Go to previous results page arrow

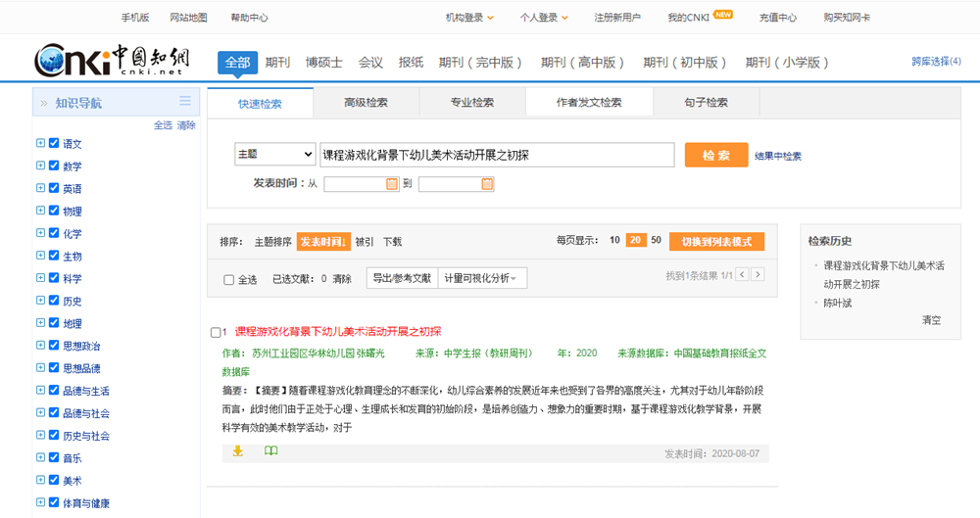point(743,274)
